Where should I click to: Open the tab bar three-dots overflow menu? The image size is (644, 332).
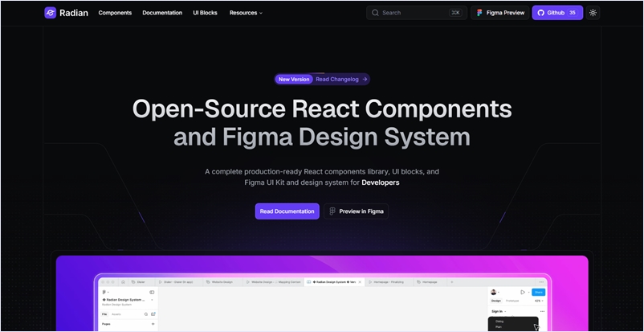coord(541,282)
